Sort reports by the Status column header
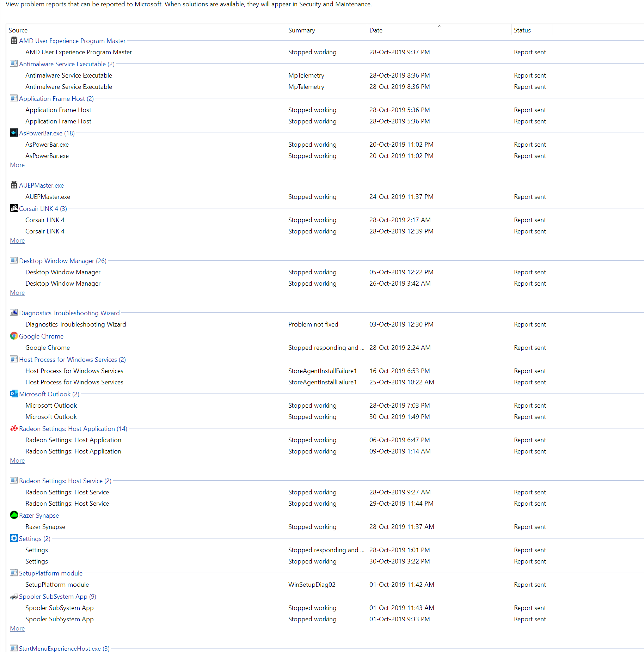The width and height of the screenshot is (644, 652). (x=532, y=30)
